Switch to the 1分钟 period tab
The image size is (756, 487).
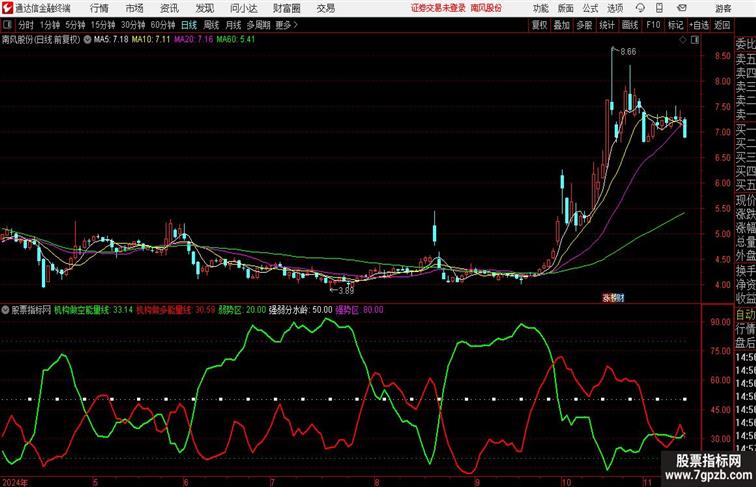(x=50, y=25)
